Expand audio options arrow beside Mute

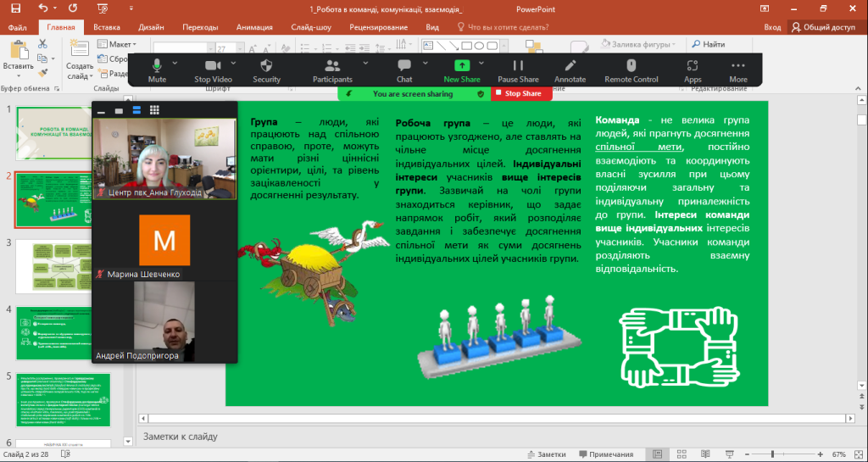(175, 63)
